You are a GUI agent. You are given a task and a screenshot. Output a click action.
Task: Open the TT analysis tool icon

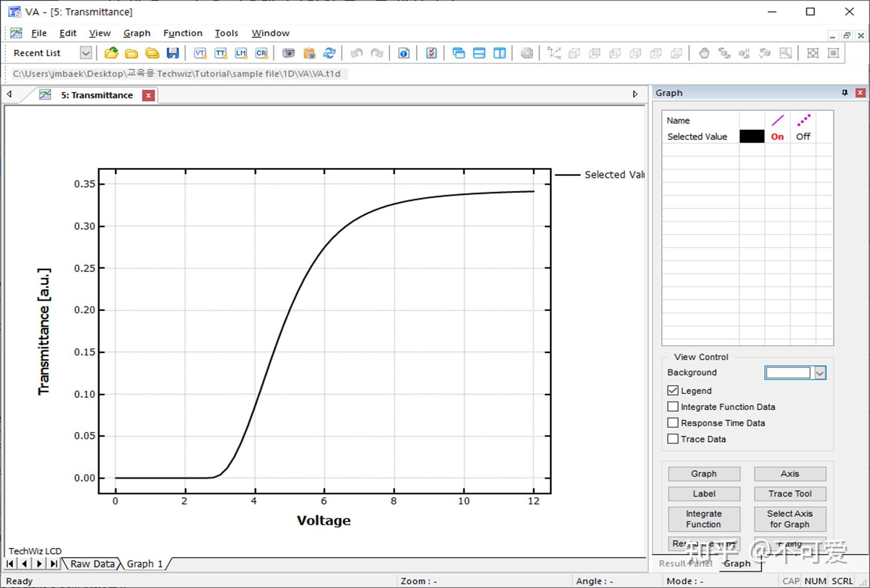point(220,53)
